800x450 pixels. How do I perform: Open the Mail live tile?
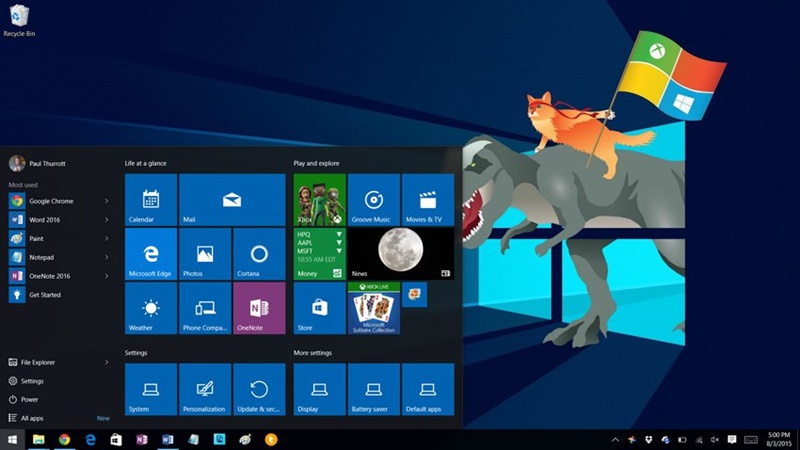coord(232,199)
